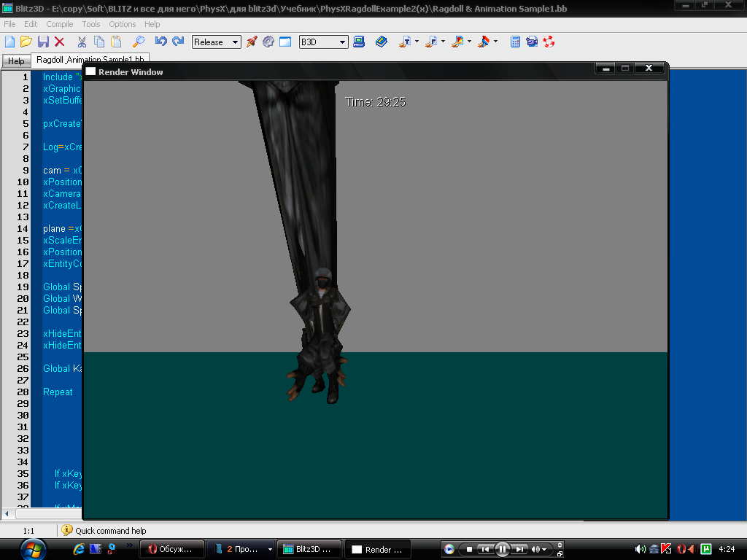Open a file with the folder icon

pyautogui.click(x=26, y=42)
